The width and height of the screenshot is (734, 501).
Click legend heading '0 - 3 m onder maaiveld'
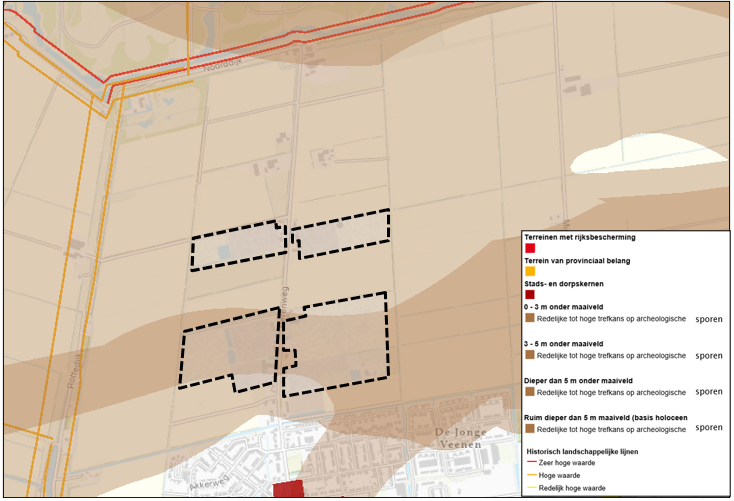(x=564, y=307)
